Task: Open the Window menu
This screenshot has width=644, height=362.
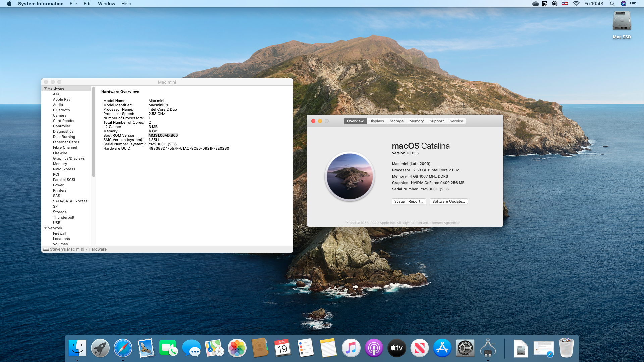Action: pos(106,4)
